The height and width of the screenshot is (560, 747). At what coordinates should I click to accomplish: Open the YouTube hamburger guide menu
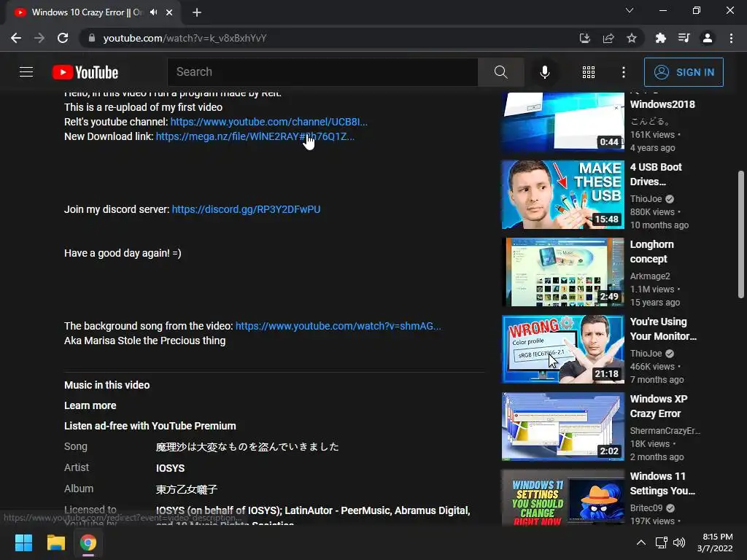pos(26,72)
